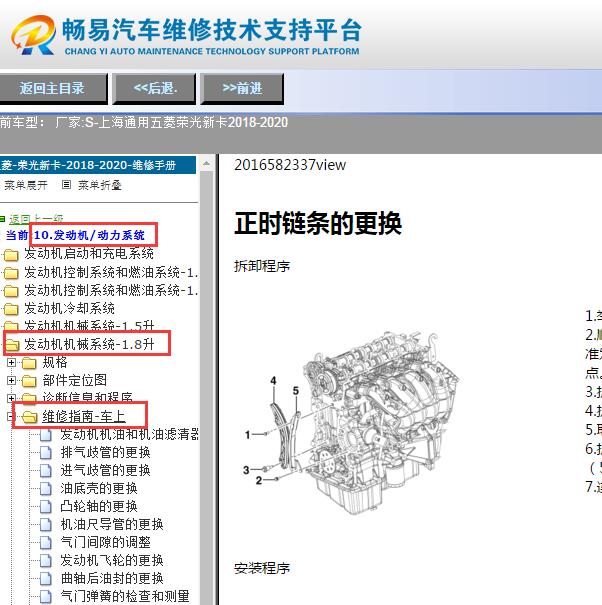Viewport: 602px width, 605px height.
Task: Select 发动机机械系统-1.8升 folder
Action: 89,344
